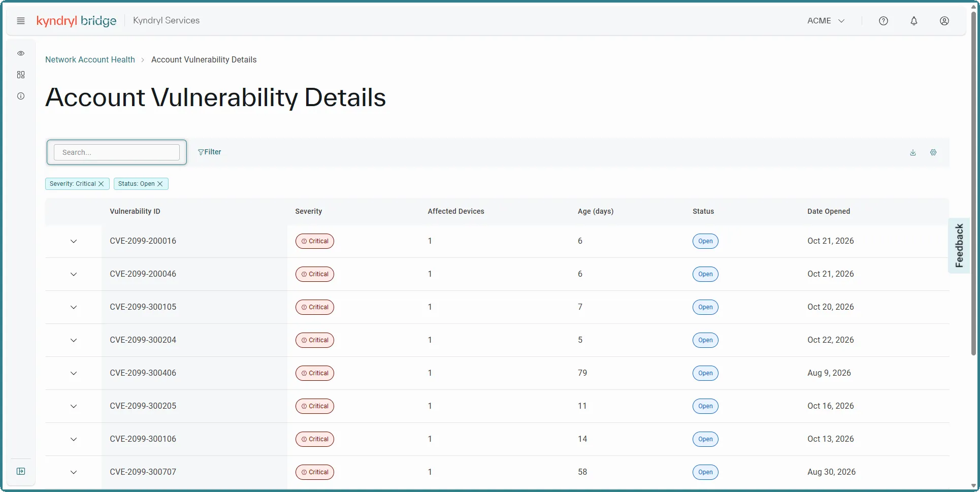Click the Kyndryl Bridge logo

(x=77, y=21)
